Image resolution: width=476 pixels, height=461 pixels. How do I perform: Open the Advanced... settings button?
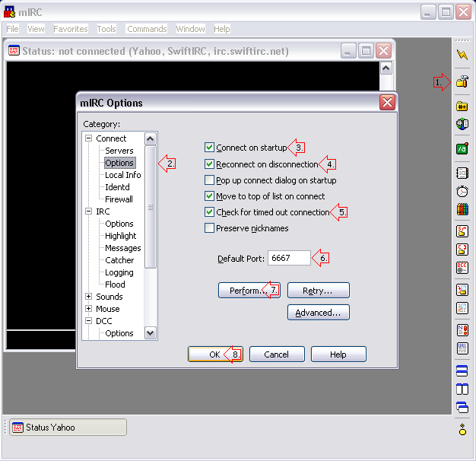pos(318,313)
